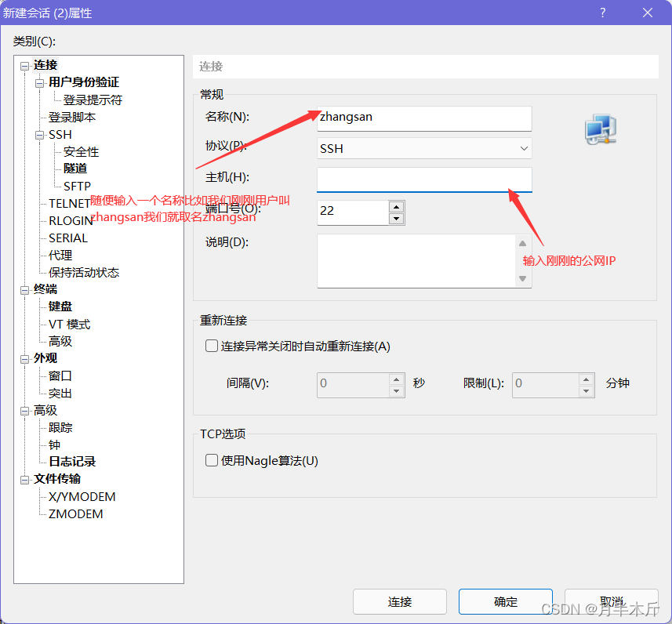The width and height of the screenshot is (672, 624).
Task: Collapse the 外观 tree node
Action: click(x=24, y=359)
